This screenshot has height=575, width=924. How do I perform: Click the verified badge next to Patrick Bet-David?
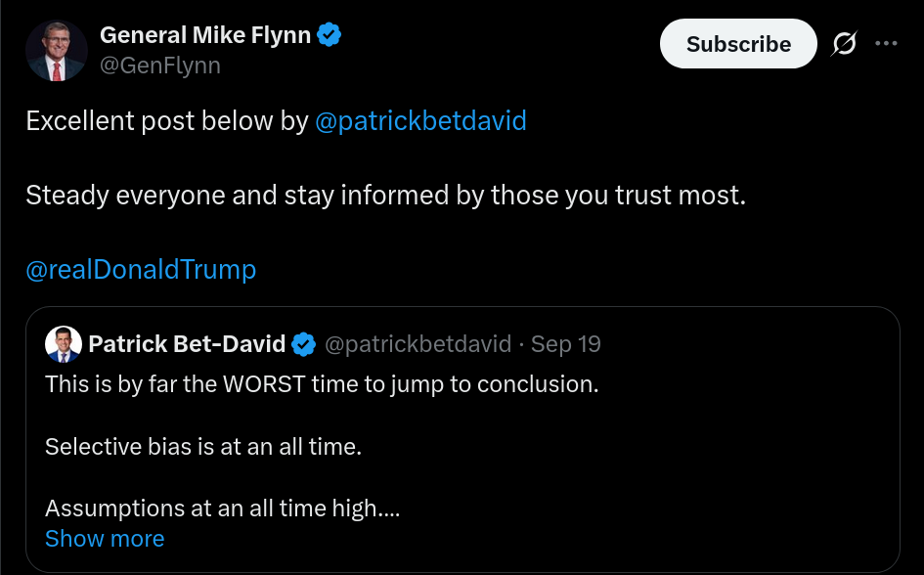tap(304, 344)
